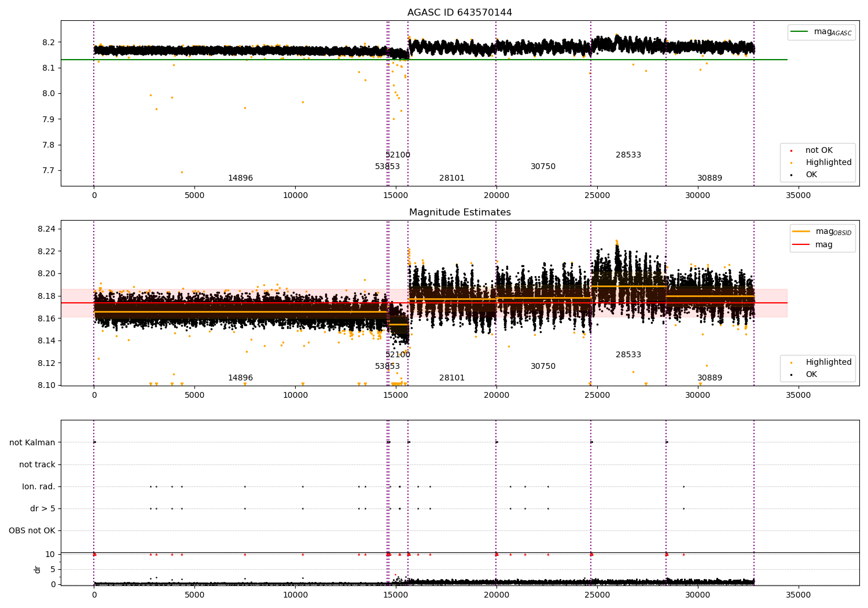Select "OK" legend entry in Magnitude Estimates plot

pos(811,375)
